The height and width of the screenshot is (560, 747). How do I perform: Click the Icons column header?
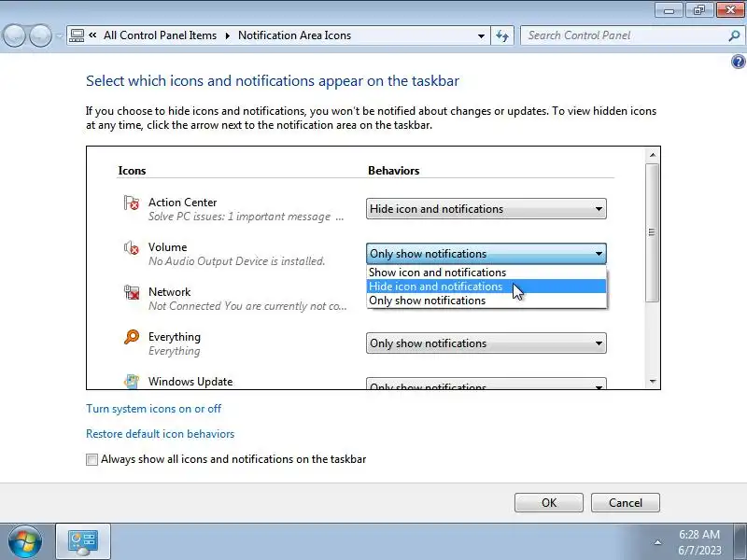[x=132, y=171]
